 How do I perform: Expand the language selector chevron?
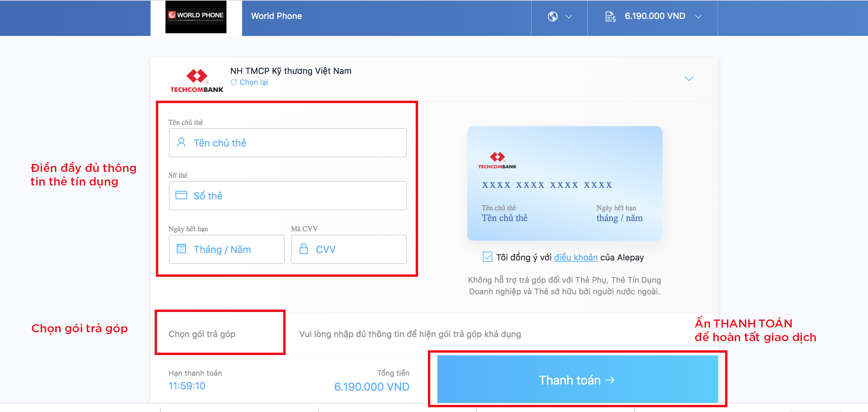pyautogui.click(x=569, y=16)
